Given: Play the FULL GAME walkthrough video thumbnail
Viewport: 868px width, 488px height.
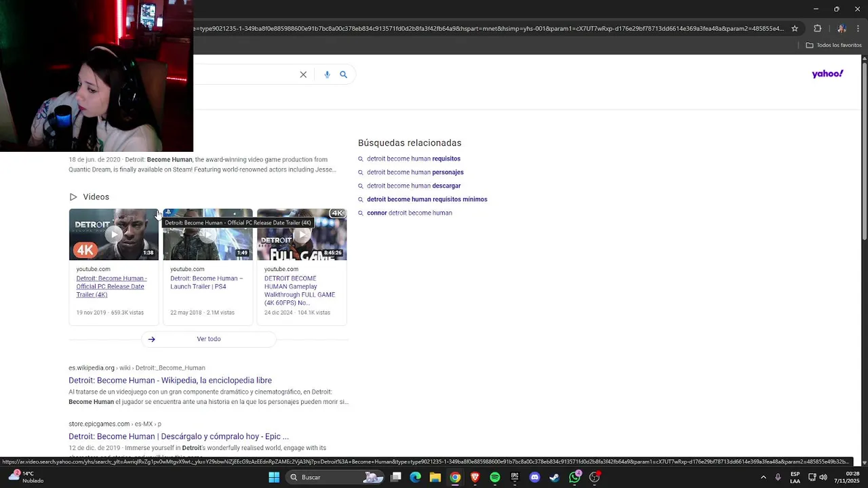Looking at the screenshot, I should pos(302,235).
